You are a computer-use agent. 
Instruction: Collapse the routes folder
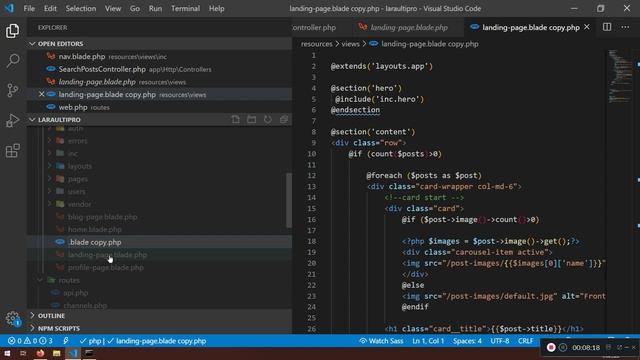(40, 280)
